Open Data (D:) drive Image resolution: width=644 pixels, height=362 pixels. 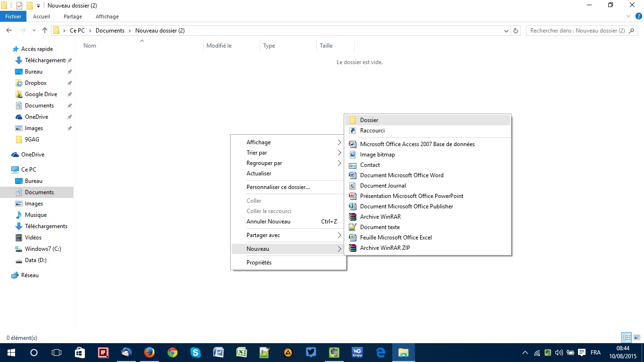click(35, 260)
